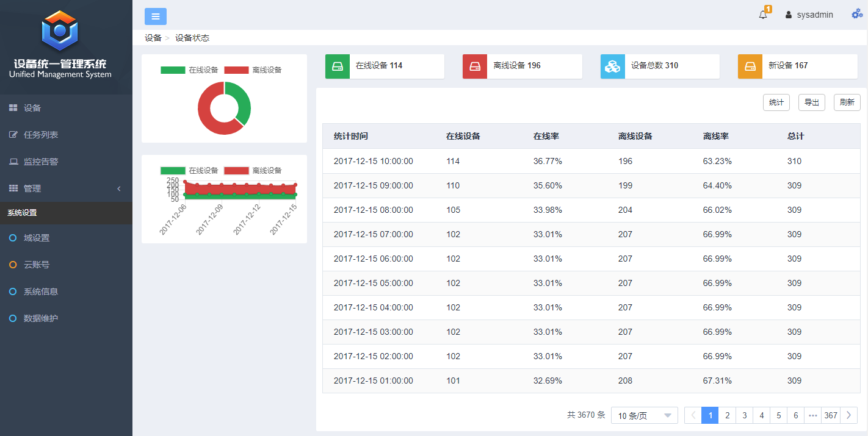
Task: Toggle green 在线设备 legend in line chart
Action: [x=189, y=171]
